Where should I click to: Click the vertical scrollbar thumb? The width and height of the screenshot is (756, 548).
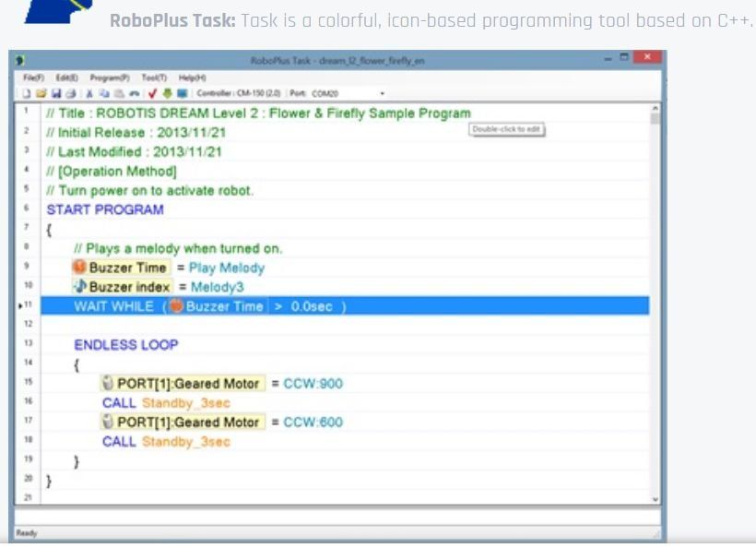(656, 119)
